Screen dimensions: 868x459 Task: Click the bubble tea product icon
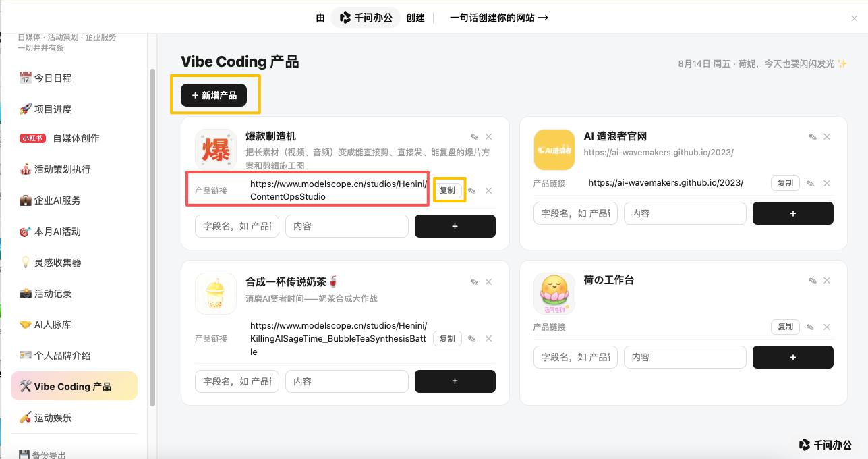(216, 294)
